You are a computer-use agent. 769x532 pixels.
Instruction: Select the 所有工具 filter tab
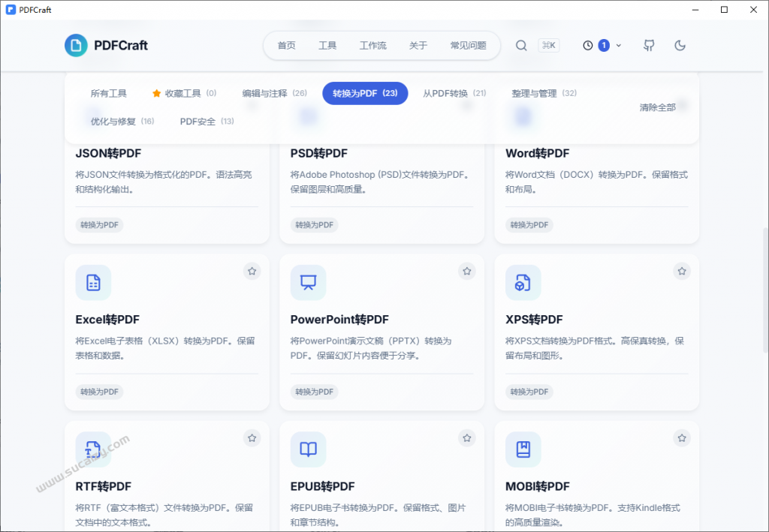(108, 93)
